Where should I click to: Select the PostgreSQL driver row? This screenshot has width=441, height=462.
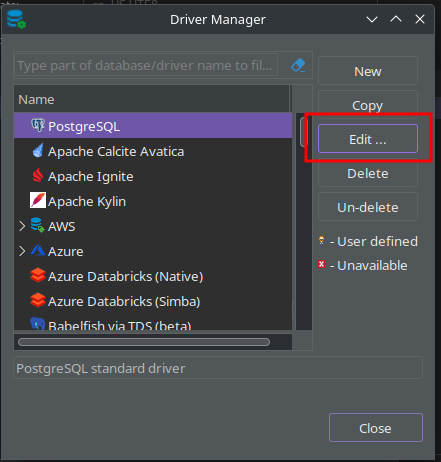point(153,126)
